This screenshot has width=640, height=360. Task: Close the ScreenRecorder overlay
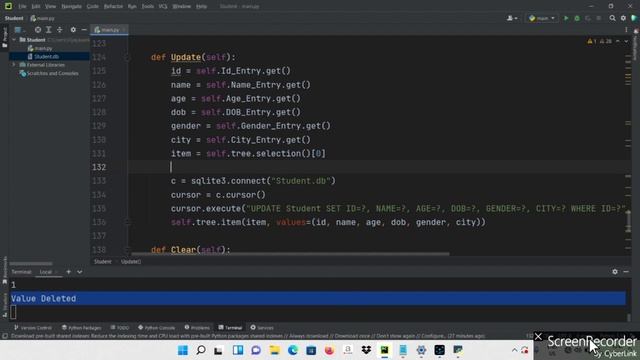pyautogui.click(x=538, y=337)
